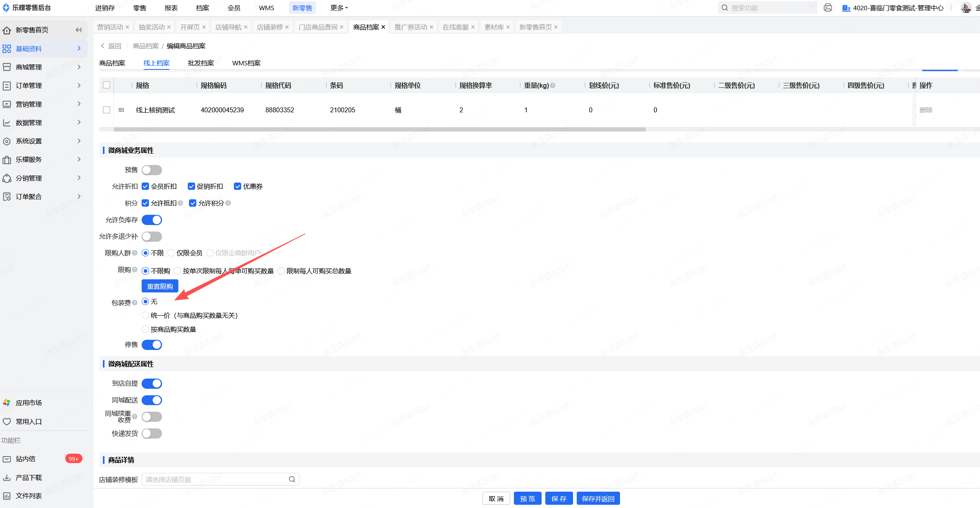
Task: Close the 营销活动 tab
Action: 127,27
